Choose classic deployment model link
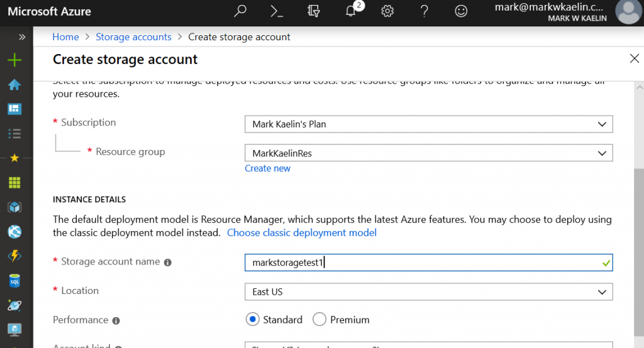This screenshot has height=348, width=644. [x=302, y=232]
